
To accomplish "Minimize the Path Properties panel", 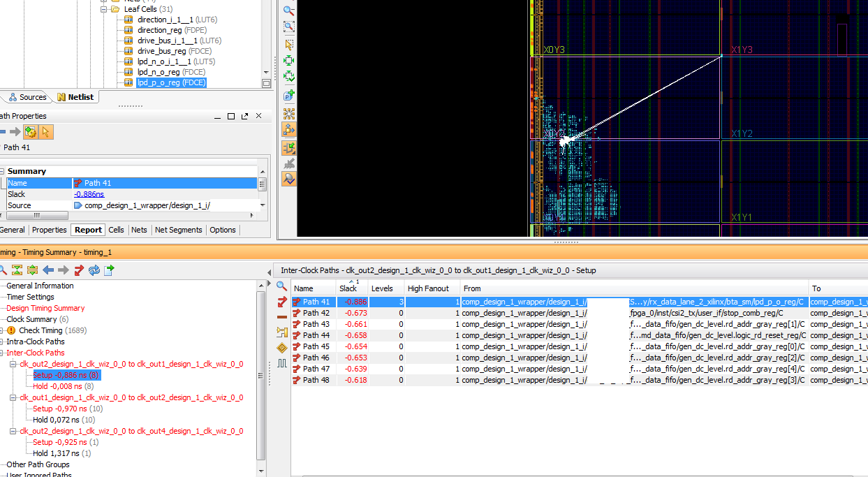I will 216,116.
